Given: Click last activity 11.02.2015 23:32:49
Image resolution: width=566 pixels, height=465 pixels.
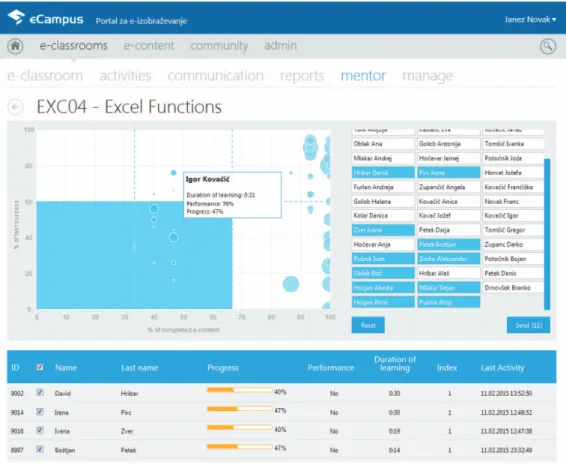Looking at the screenshot, I should tap(506, 450).
